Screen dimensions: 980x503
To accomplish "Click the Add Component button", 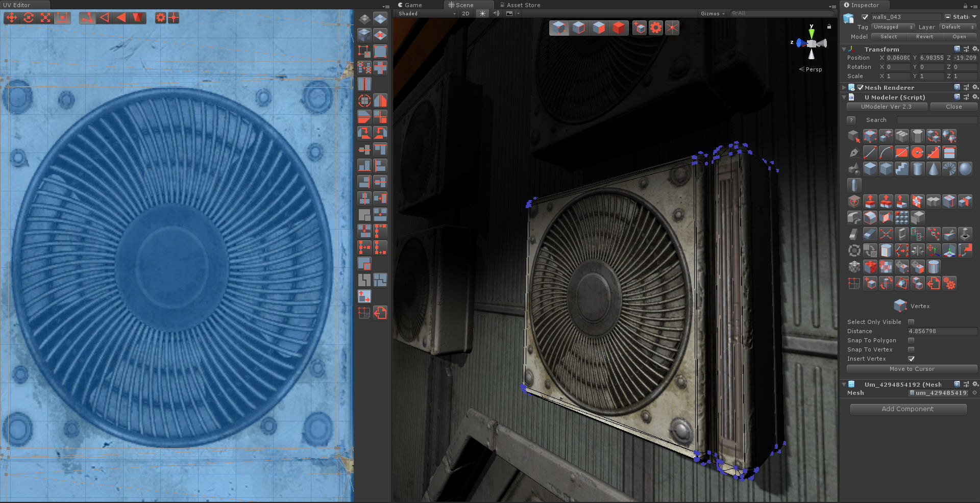I will 908,409.
